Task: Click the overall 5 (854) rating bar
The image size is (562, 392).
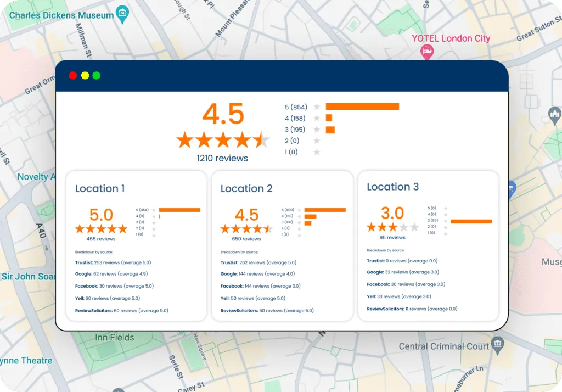Action: click(x=362, y=107)
